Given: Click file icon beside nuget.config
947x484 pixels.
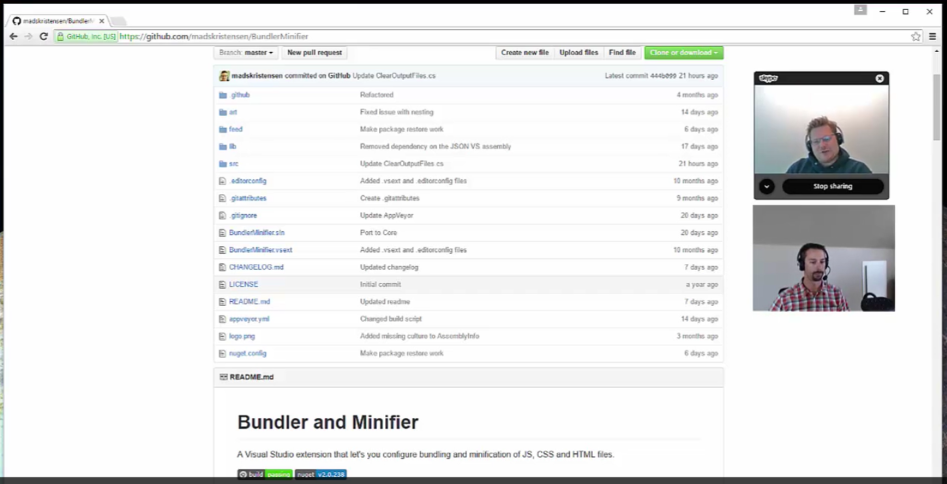Looking at the screenshot, I should (x=223, y=353).
